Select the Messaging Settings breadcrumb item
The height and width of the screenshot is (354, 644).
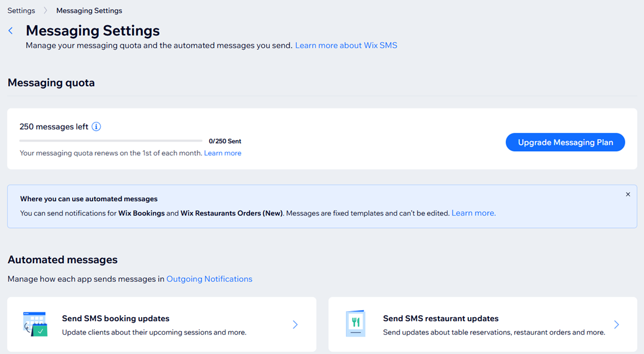click(89, 10)
